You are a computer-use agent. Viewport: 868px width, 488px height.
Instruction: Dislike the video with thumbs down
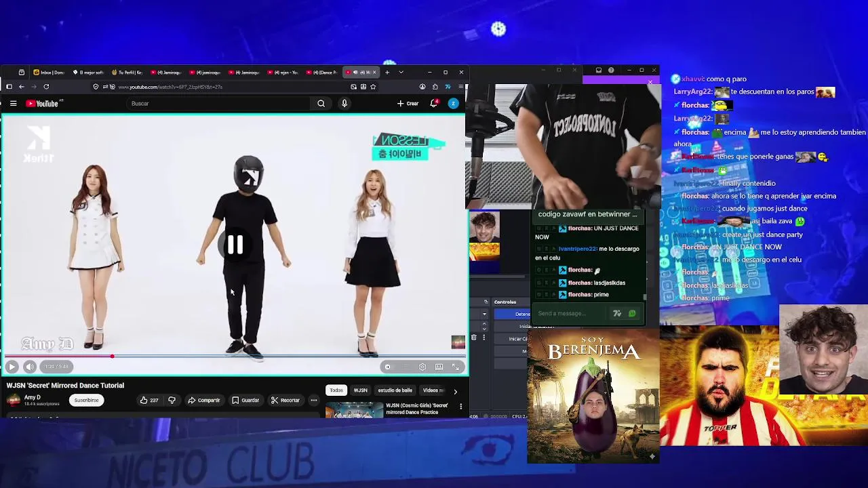(172, 401)
